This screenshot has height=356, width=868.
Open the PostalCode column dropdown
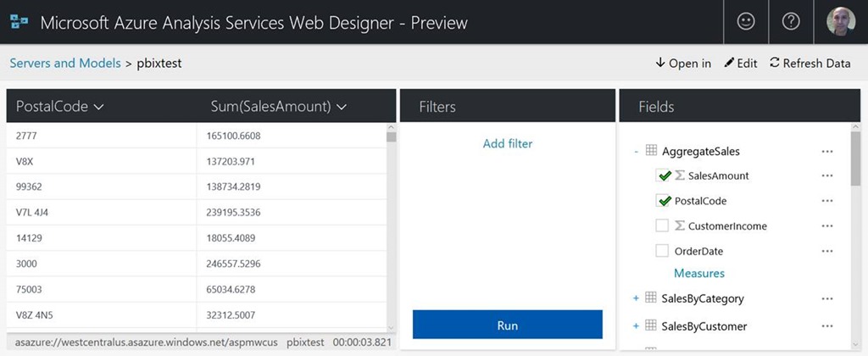click(x=98, y=107)
